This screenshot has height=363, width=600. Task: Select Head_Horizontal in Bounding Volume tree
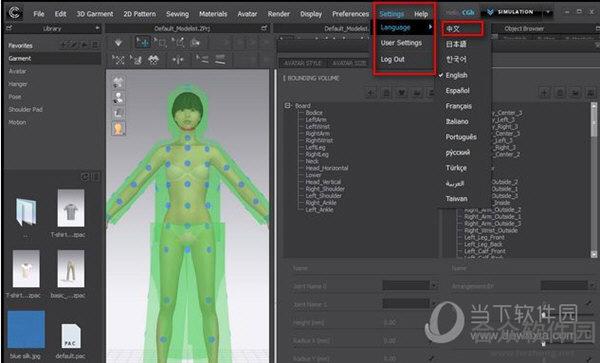(x=327, y=168)
